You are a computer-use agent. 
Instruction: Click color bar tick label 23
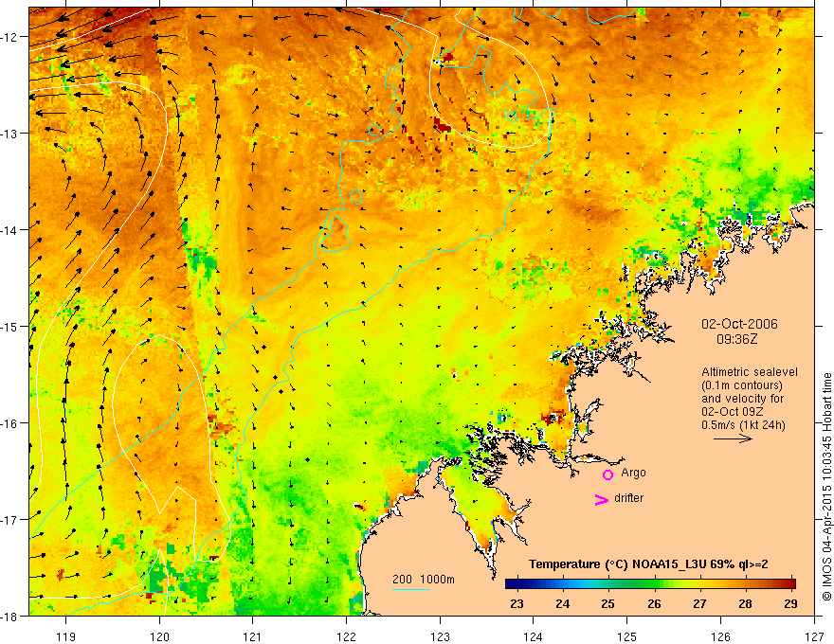pos(517,603)
